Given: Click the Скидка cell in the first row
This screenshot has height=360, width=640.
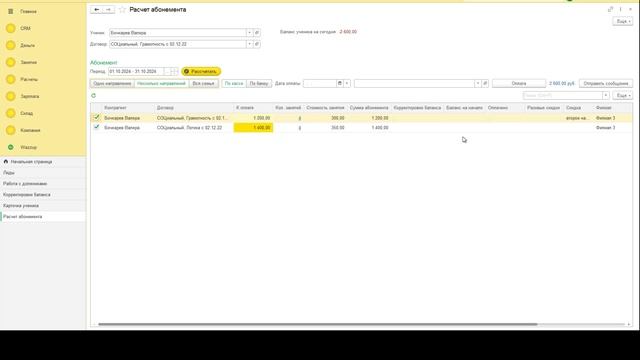Looking at the screenshot, I should coord(578,118).
